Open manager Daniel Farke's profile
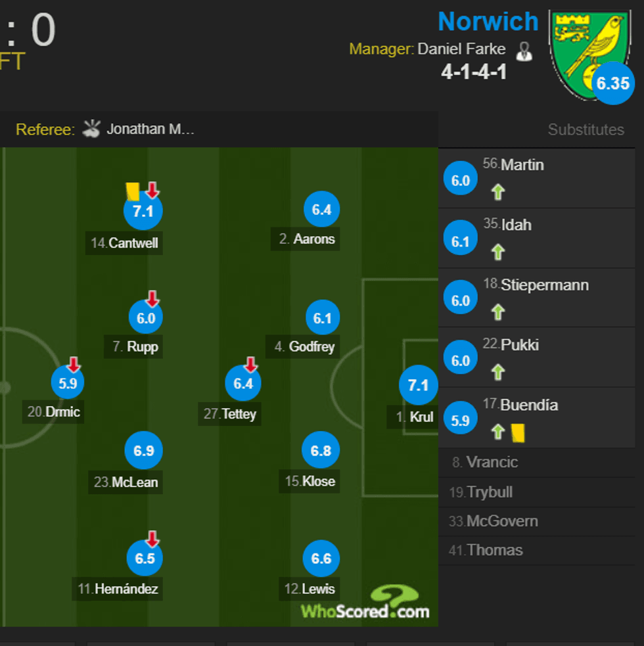 coord(461,49)
